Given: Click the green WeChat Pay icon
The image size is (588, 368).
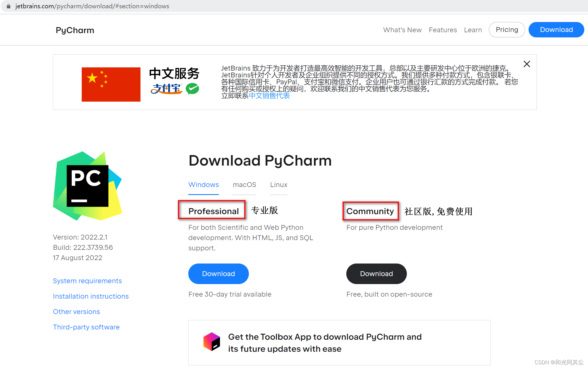Looking at the screenshot, I should click(192, 89).
